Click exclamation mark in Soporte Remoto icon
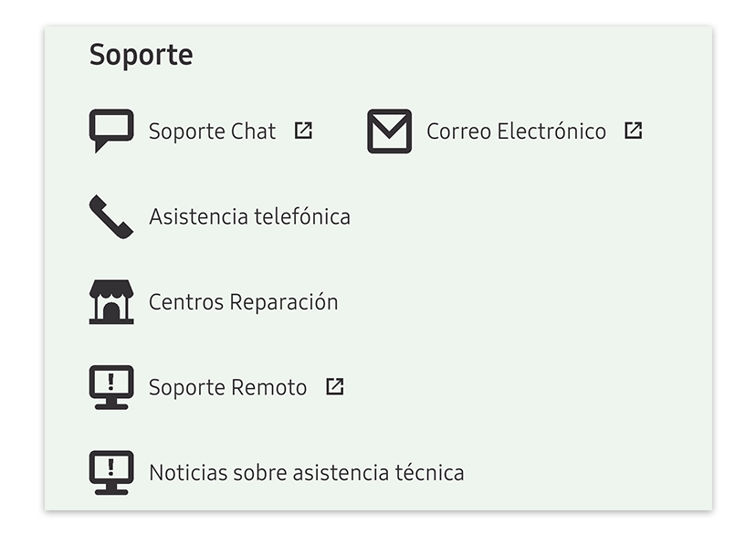 (111, 382)
